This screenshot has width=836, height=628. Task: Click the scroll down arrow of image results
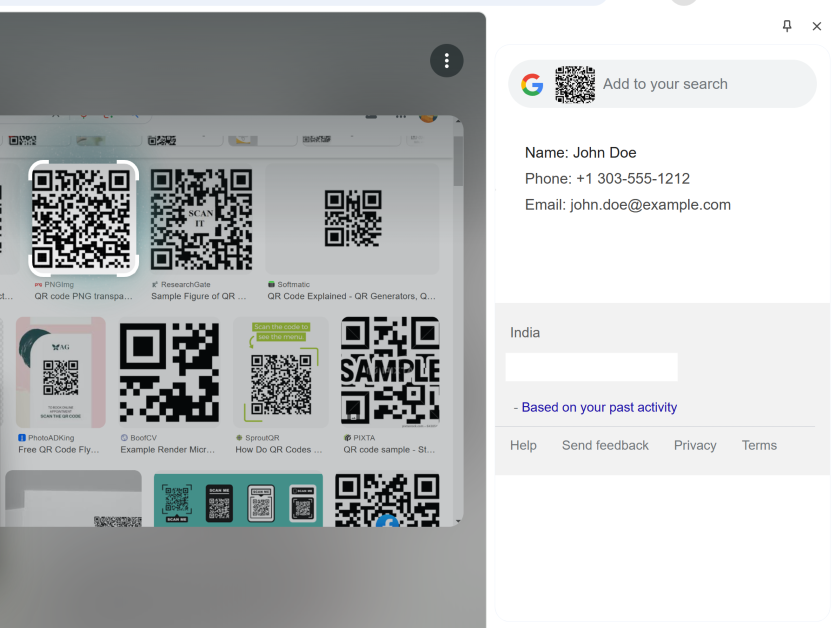(x=458, y=521)
